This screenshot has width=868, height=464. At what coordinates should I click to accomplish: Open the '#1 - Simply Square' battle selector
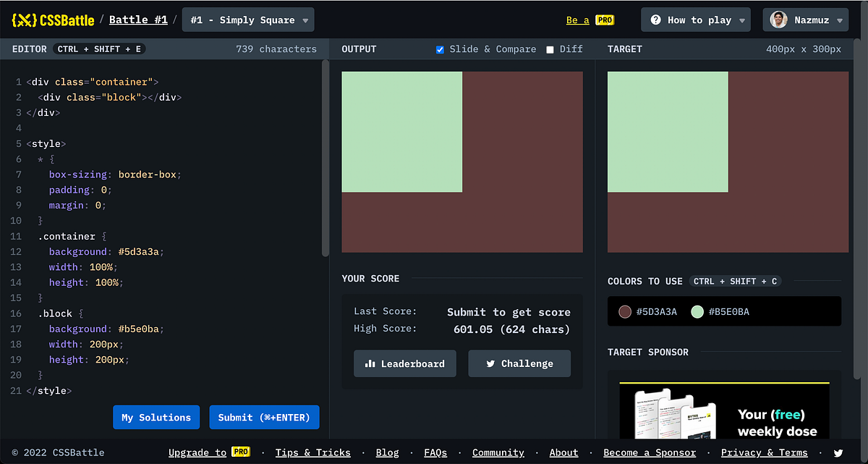click(x=247, y=20)
